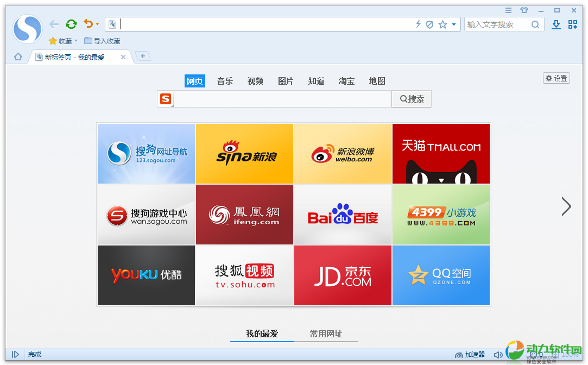
Task: Click 导入收藏 import favorites
Action: 103,41
